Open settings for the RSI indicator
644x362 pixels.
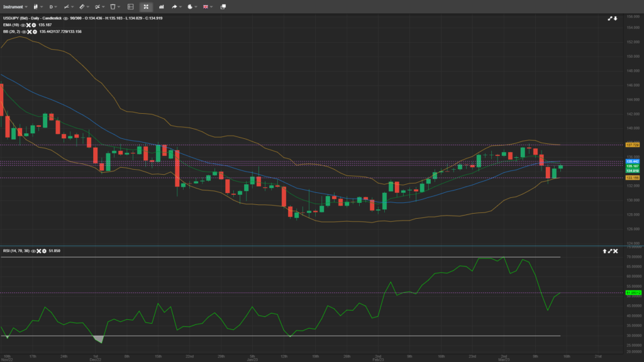coord(43,251)
